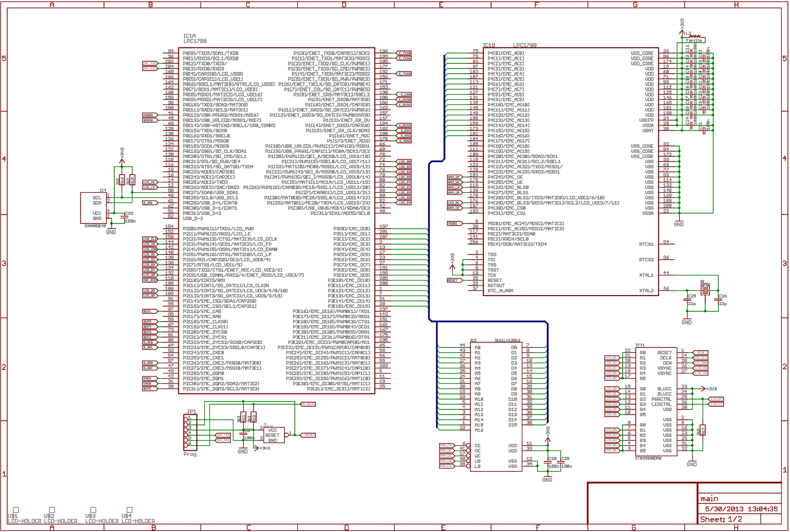Click the C28 capacitor designator

552,459
